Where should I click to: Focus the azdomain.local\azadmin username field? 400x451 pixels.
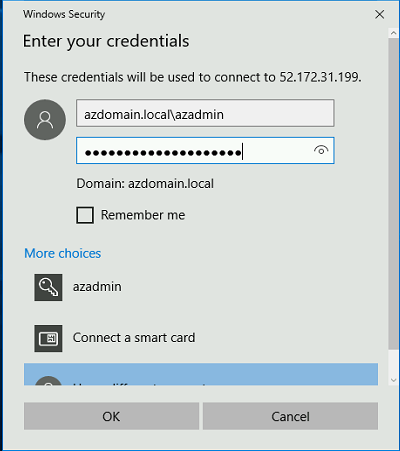click(x=205, y=113)
